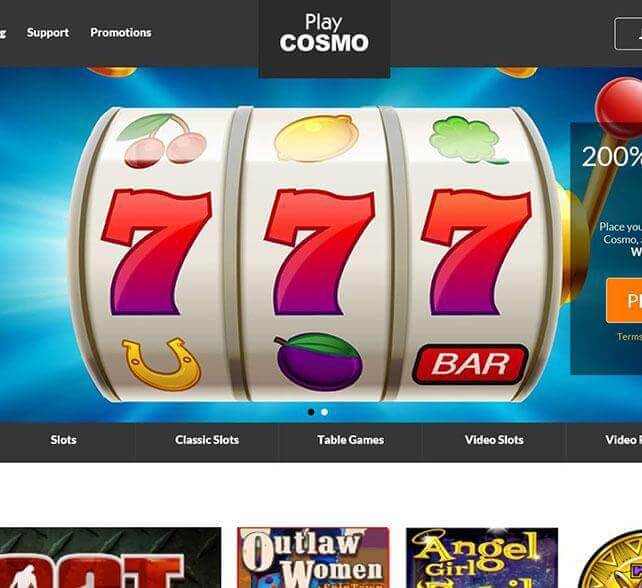Click the golden horseshoe symbol

coord(161,364)
